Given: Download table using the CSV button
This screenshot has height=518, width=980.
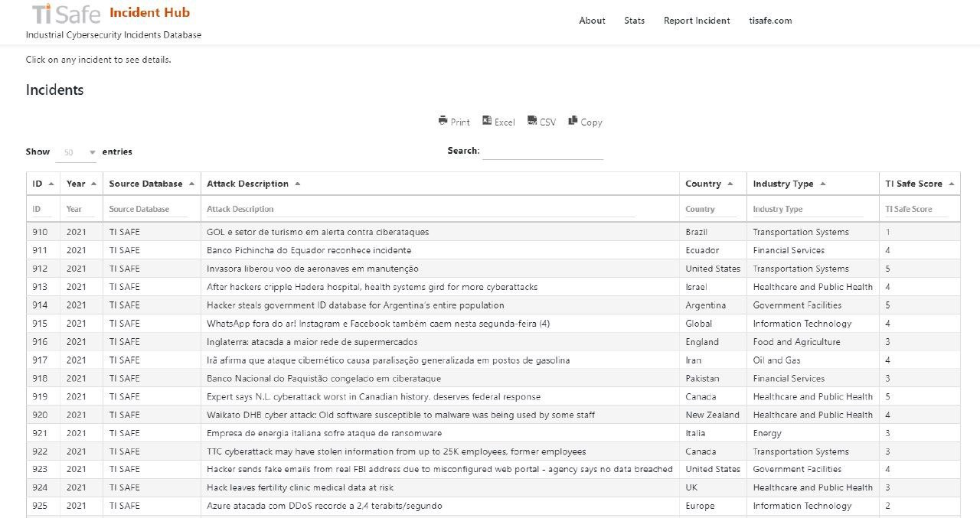Looking at the screenshot, I should 542,122.
